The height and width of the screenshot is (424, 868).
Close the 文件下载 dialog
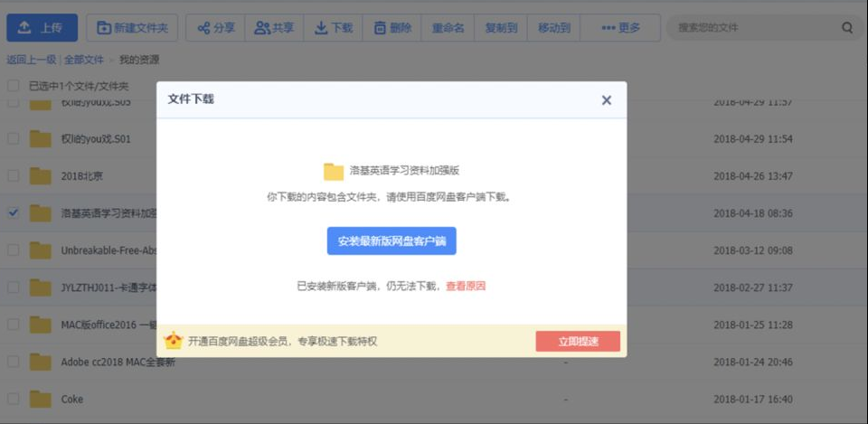click(x=606, y=100)
